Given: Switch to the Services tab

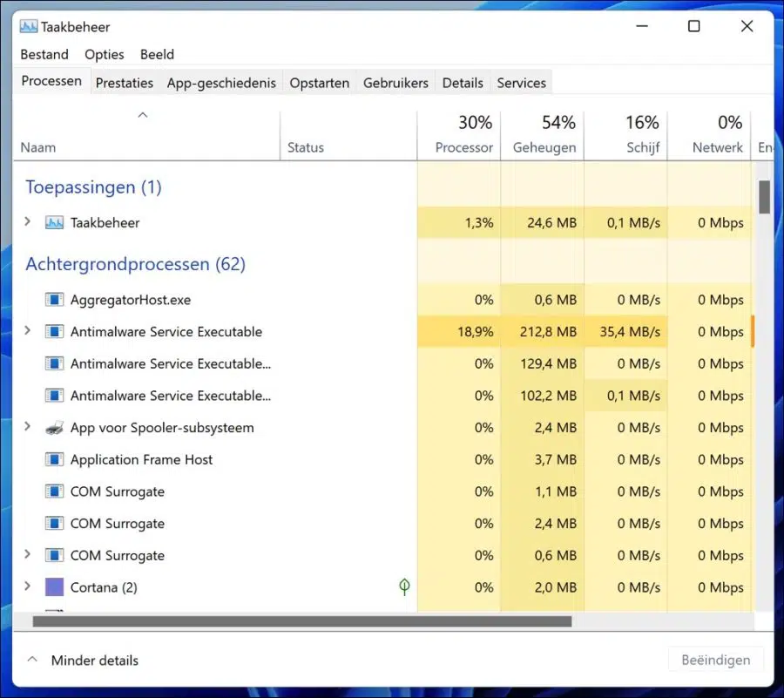Looking at the screenshot, I should (x=522, y=83).
